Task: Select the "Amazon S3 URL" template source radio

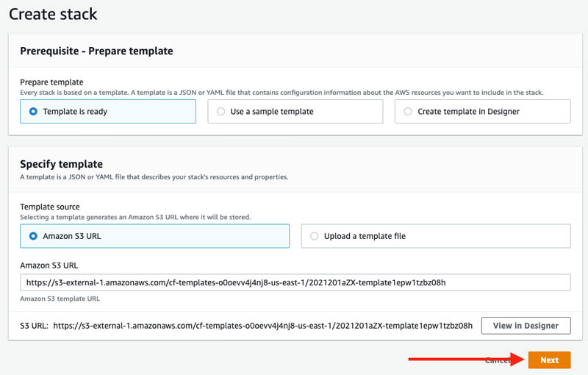Action: tap(33, 236)
